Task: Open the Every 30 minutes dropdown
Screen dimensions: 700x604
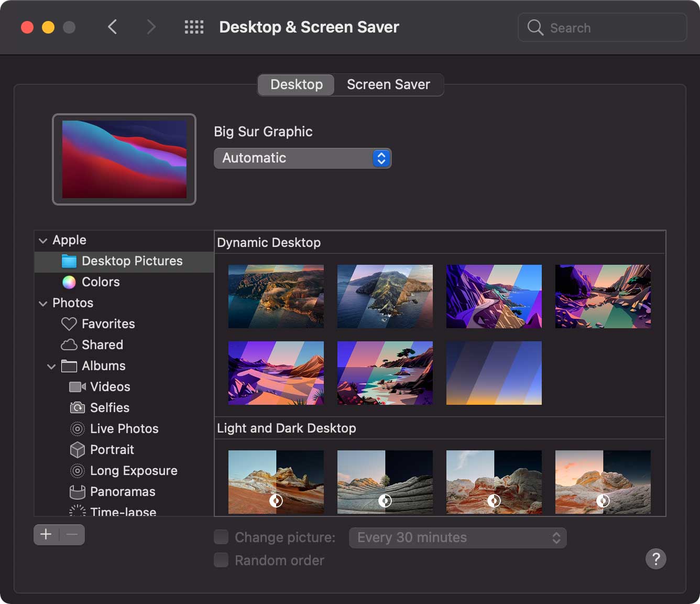Action: [x=457, y=538]
